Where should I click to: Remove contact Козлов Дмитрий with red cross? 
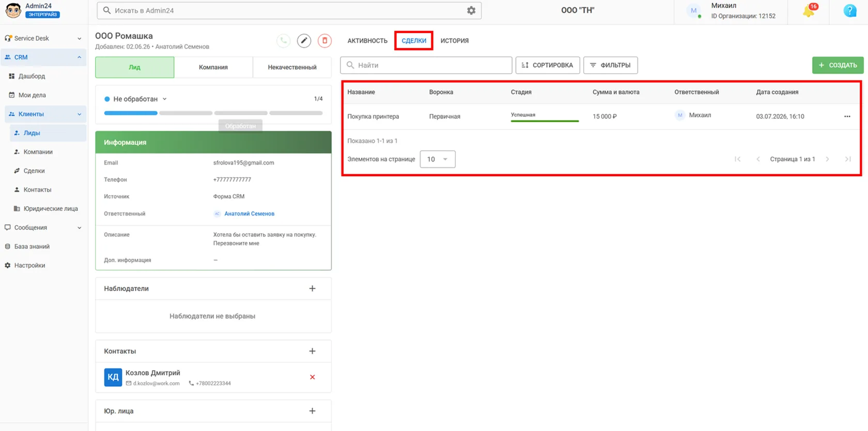[x=313, y=377]
